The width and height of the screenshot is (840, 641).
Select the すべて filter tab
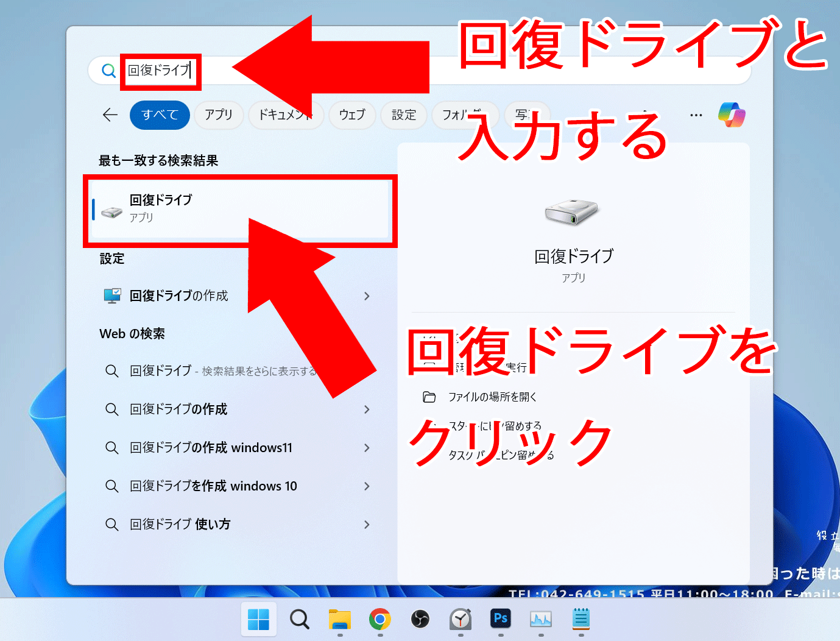pyautogui.click(x=159, y=115)
